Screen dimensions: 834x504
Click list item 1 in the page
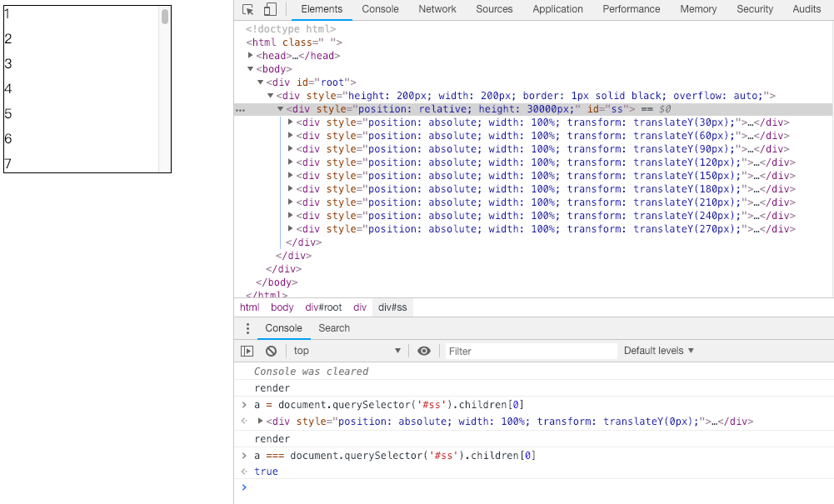(x=7, y=14)
